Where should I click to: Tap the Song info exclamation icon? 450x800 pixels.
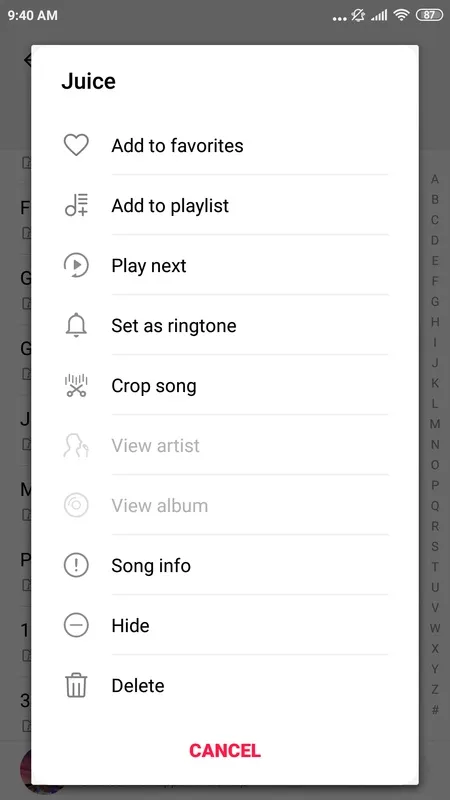(76, 566)
